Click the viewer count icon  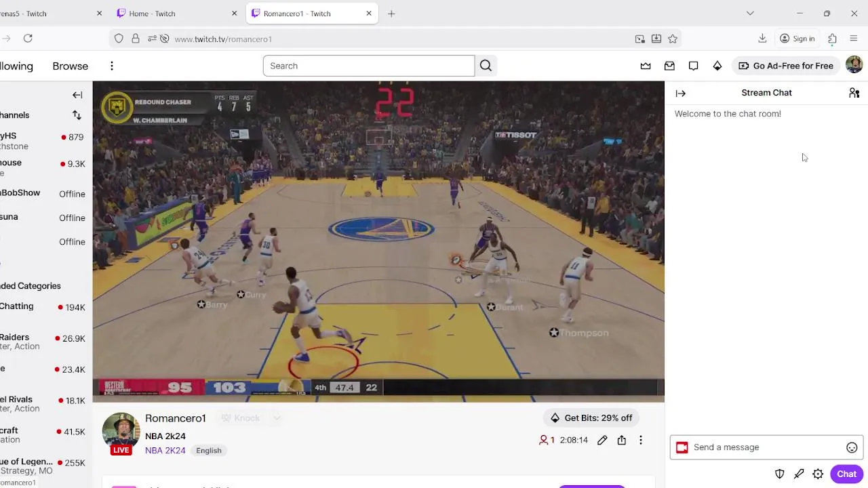pos(543,441)
